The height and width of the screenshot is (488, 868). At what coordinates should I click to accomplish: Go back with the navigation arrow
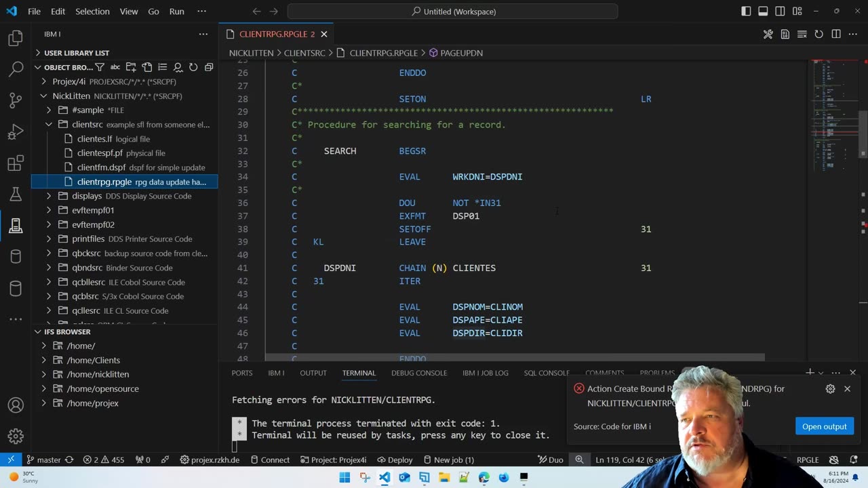tap(256, 12)
